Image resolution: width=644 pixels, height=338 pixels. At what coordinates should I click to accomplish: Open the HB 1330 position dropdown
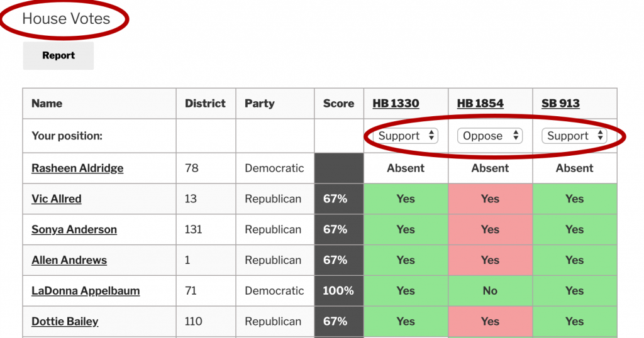click(406, 136)
